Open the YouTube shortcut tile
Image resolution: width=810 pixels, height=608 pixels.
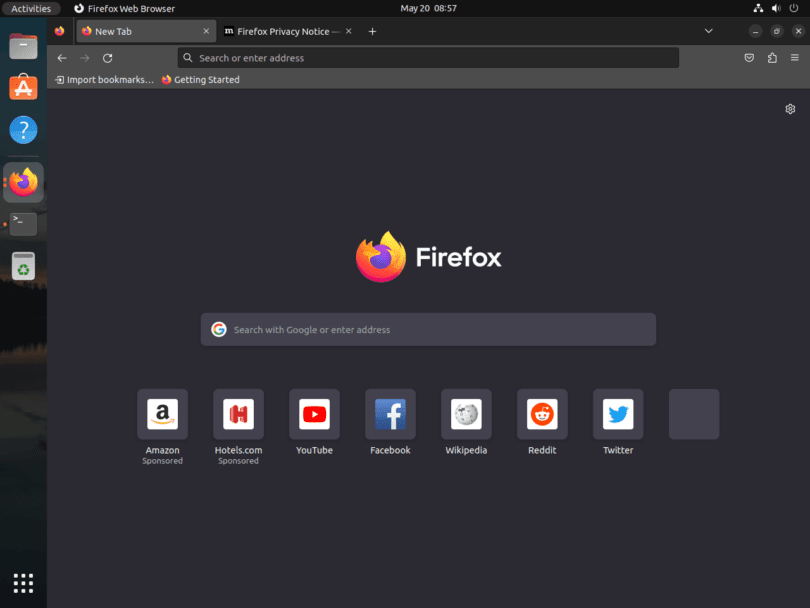[x=314, y=414]
